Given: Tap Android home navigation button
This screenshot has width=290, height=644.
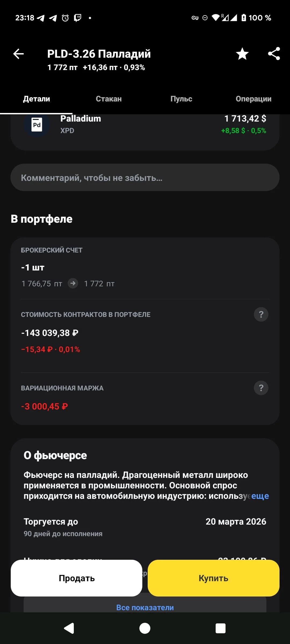Looking at the screenshot, I should tap(145, 628).
